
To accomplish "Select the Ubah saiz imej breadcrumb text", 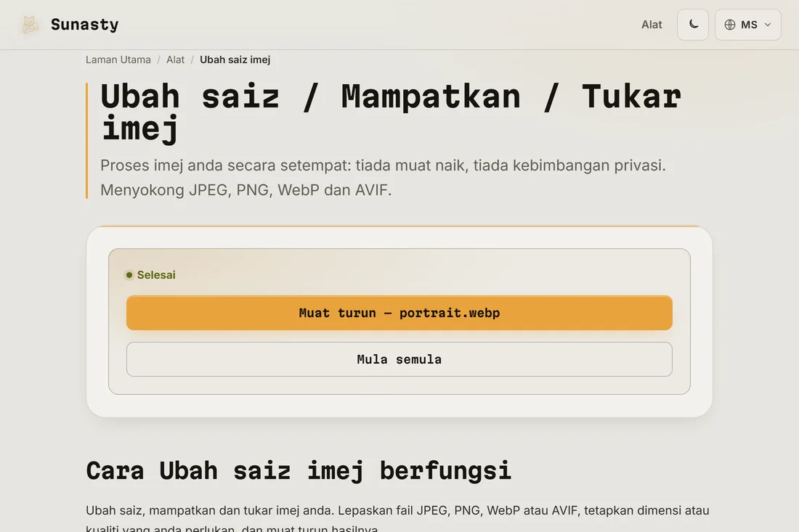I will pos(235,60).
